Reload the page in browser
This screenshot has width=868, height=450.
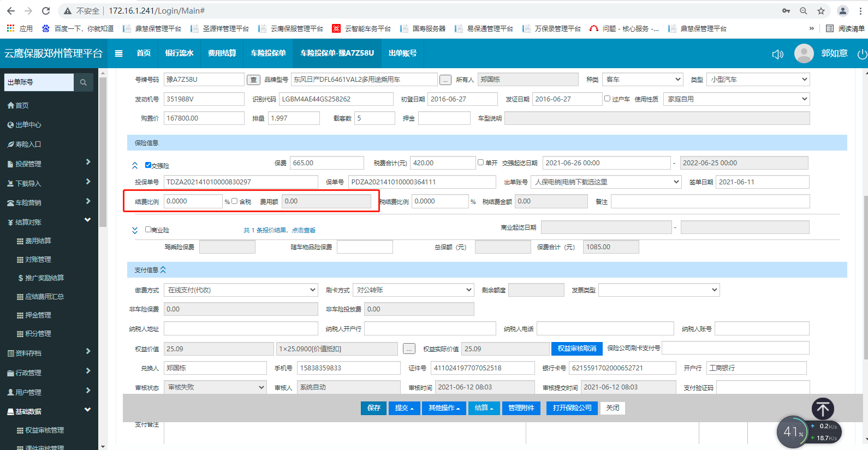[x=46, y=11]
